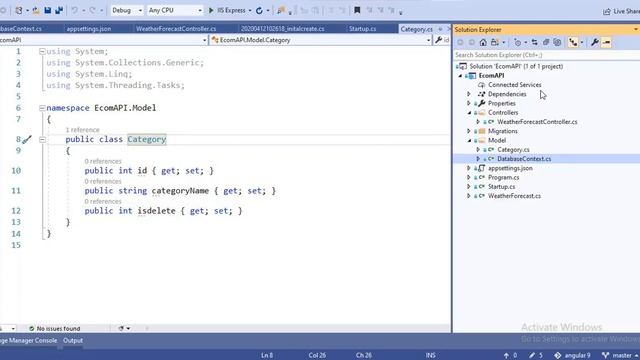
Task: Click Pending Changes Filter icon in Solution Explorer
Action: 518,42
